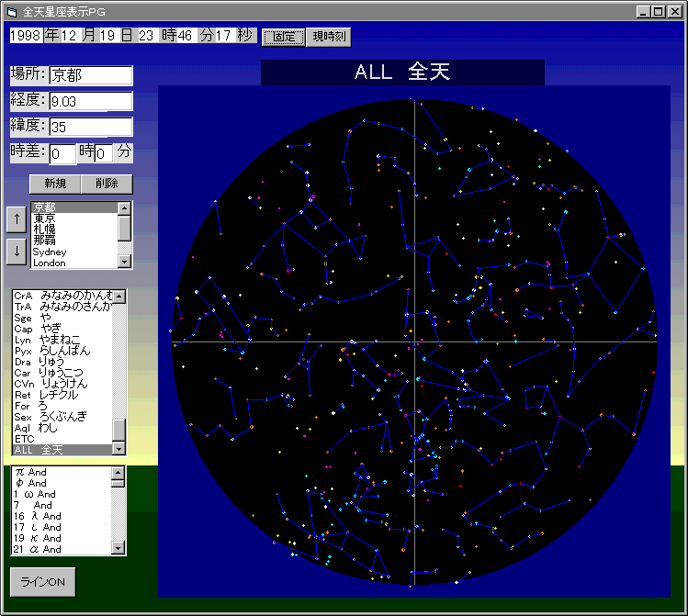Select 東京 in the location list
Image resolution: width=688 pixels, height=616 pixels.
click(x=74, y=218)
